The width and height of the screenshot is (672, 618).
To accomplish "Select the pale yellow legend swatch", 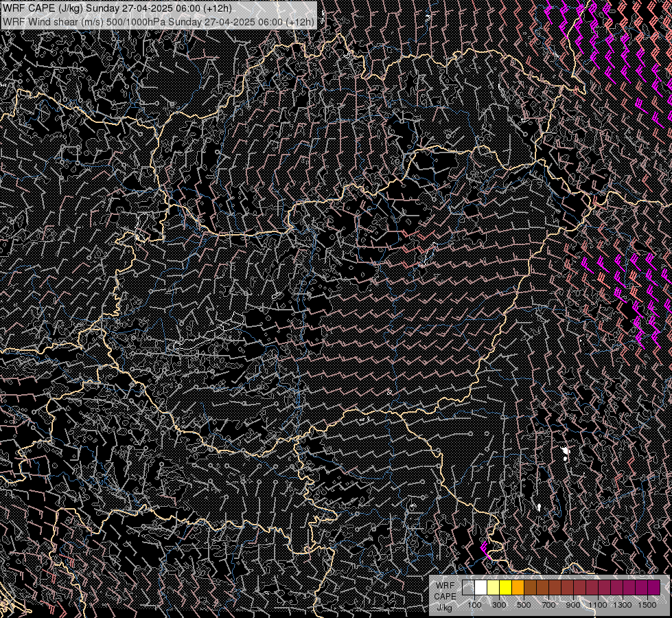I will coord(494,588).
